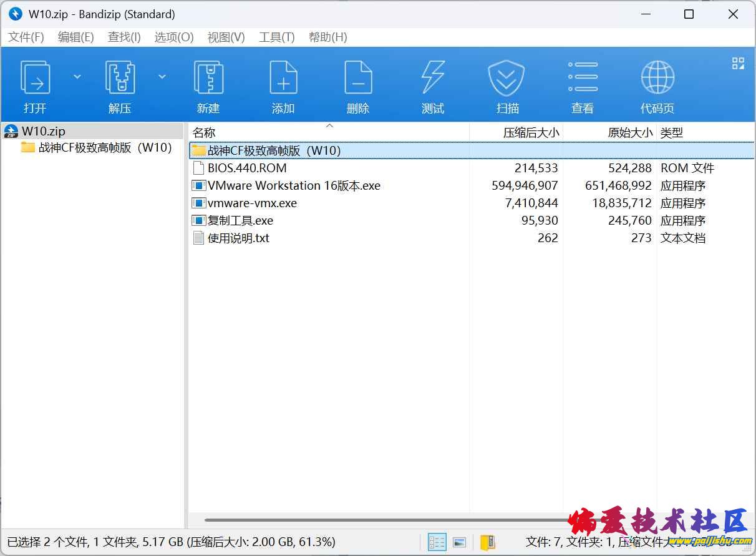This screenshot has width=756, height=556.
Task: Open the 文件(F) menu
Action: [26, 37]
